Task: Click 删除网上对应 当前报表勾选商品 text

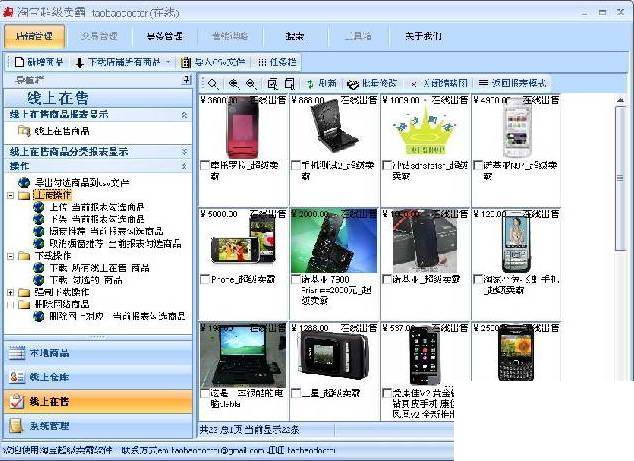Action: click(117, 316)
